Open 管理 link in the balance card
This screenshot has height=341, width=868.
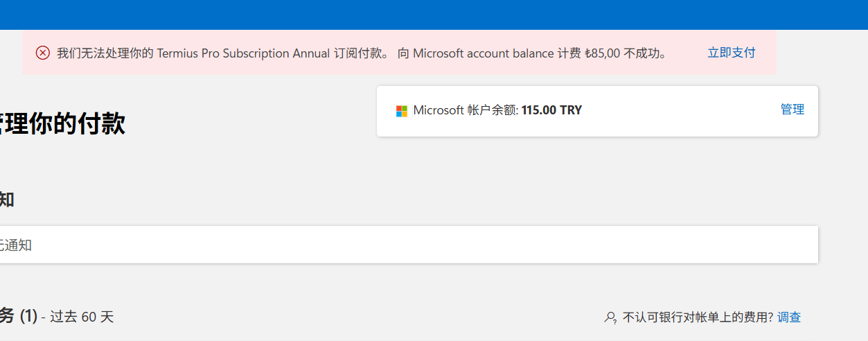pos(792,110)
